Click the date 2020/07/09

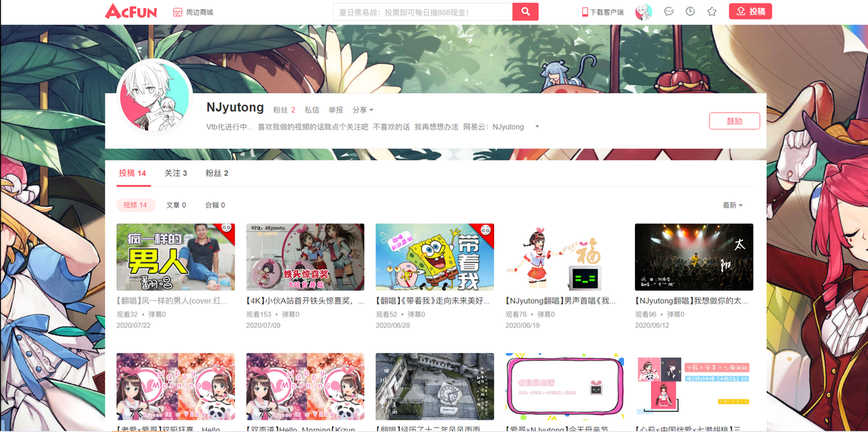pyautogui.click(x=263, y=326)
